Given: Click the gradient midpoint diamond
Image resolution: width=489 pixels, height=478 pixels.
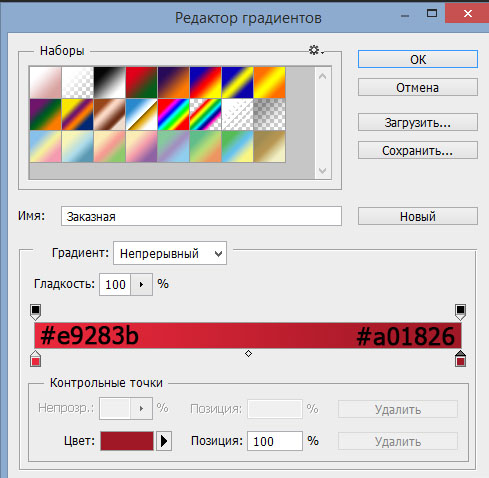Looking at the screenshot, I should (x=248, y=353).
